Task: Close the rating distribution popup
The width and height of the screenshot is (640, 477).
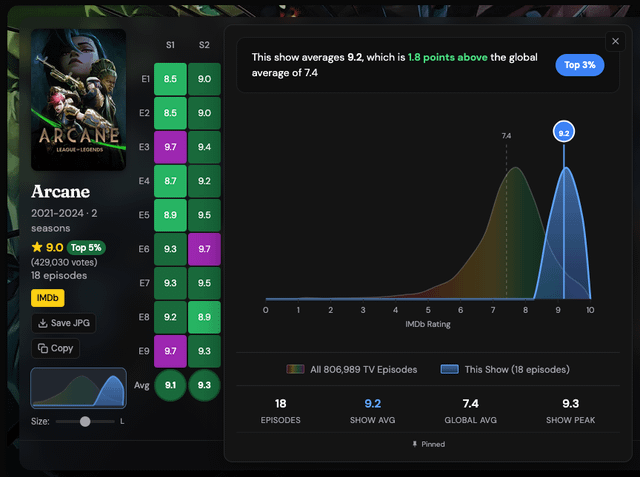Action: pos(614,41)
